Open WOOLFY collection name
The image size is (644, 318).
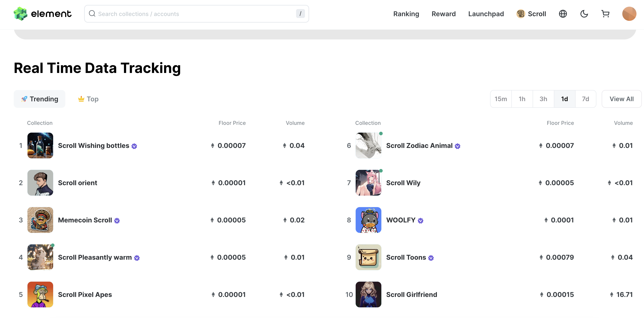pyautogui.click(x=401, y=220)
